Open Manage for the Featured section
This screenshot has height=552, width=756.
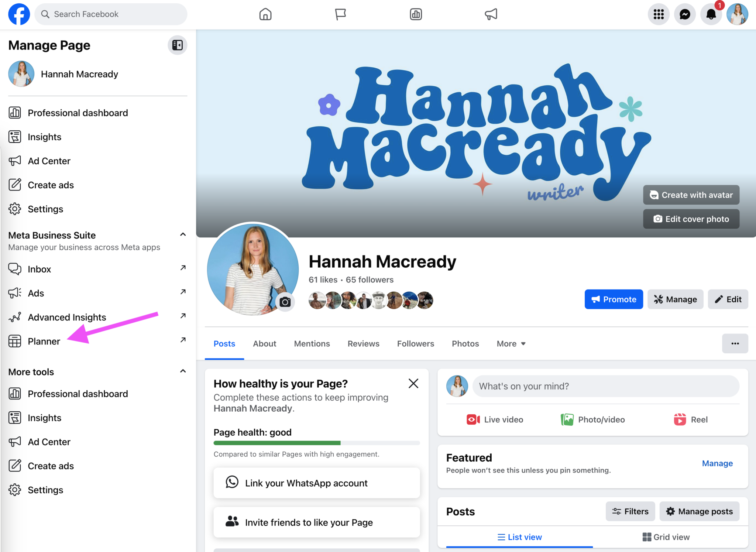pos(717,463)
